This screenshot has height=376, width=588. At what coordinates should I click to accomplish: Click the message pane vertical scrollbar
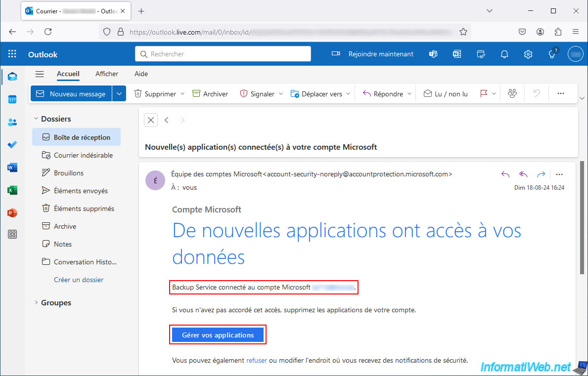tap(582, 217)
